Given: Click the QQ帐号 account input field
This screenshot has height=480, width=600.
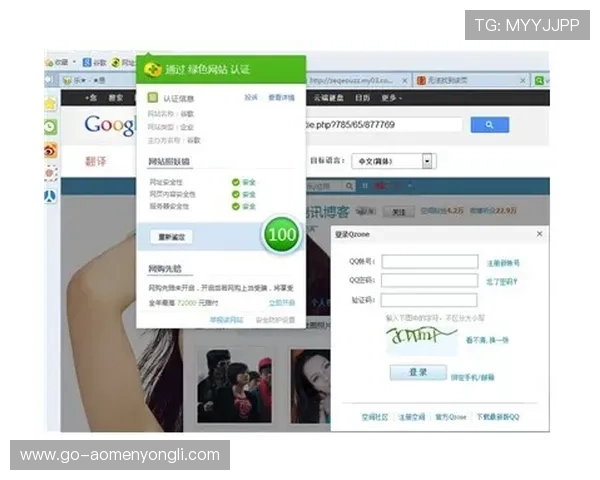Looking at the screenshot, I should [429, 263].
